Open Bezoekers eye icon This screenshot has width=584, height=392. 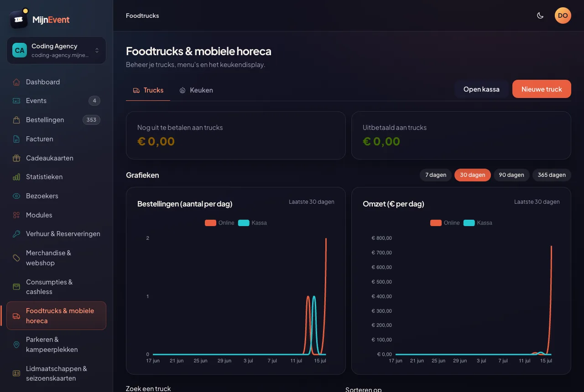[16, 196]
